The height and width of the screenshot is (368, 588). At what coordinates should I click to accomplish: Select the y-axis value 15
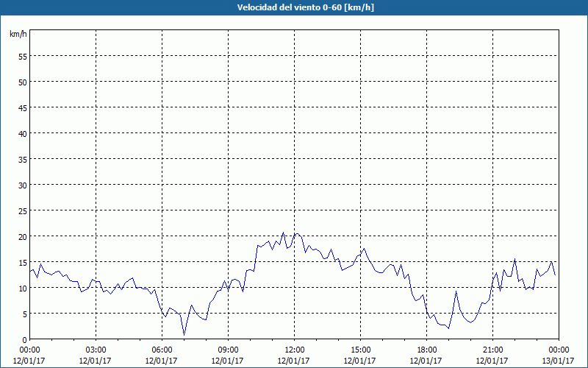(x=23, y=263)
